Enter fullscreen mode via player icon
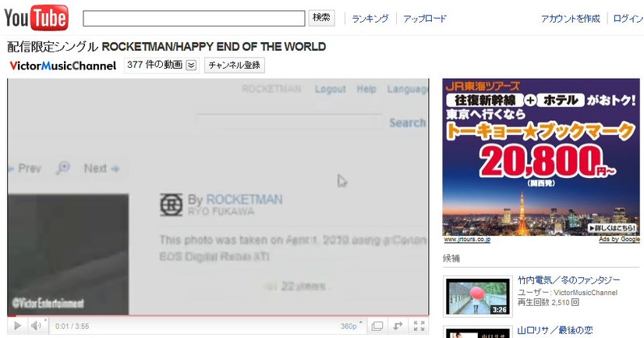 [x=419, y=326]
